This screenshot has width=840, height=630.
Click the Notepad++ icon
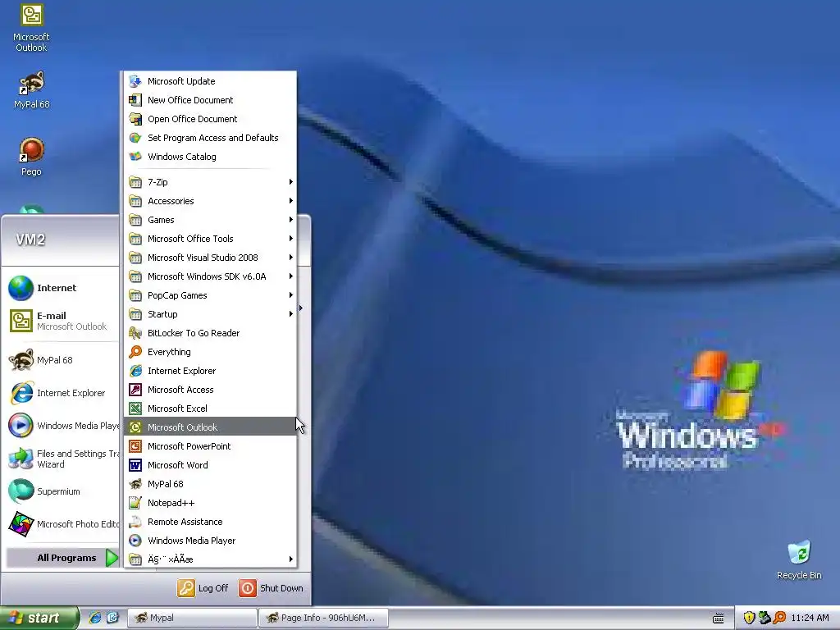tap(135, 503)
